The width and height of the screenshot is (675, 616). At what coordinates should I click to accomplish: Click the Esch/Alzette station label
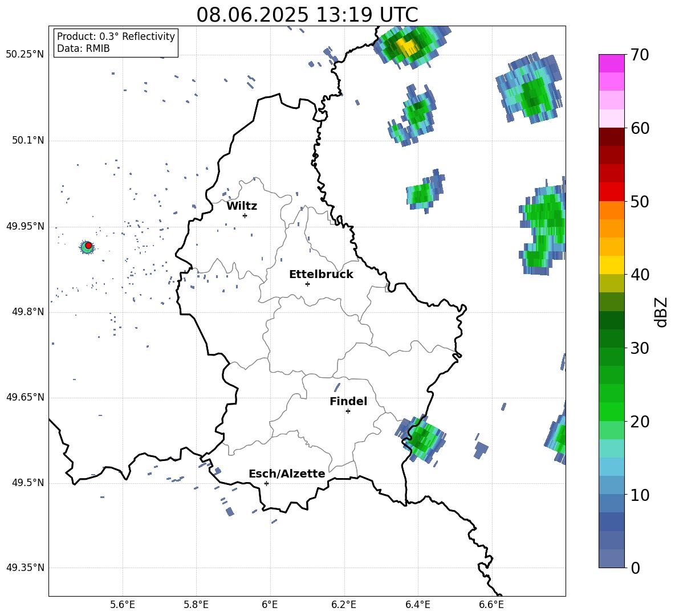point(287,474)
